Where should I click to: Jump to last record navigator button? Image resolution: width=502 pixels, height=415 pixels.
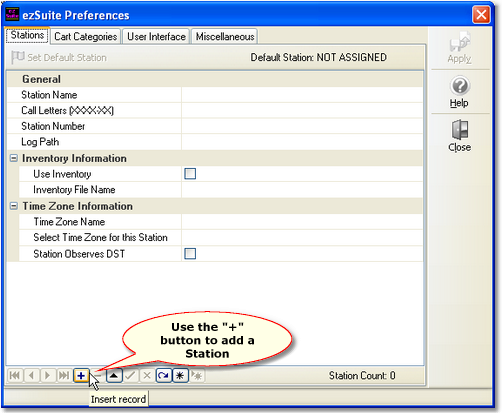(x=64, y=376)
